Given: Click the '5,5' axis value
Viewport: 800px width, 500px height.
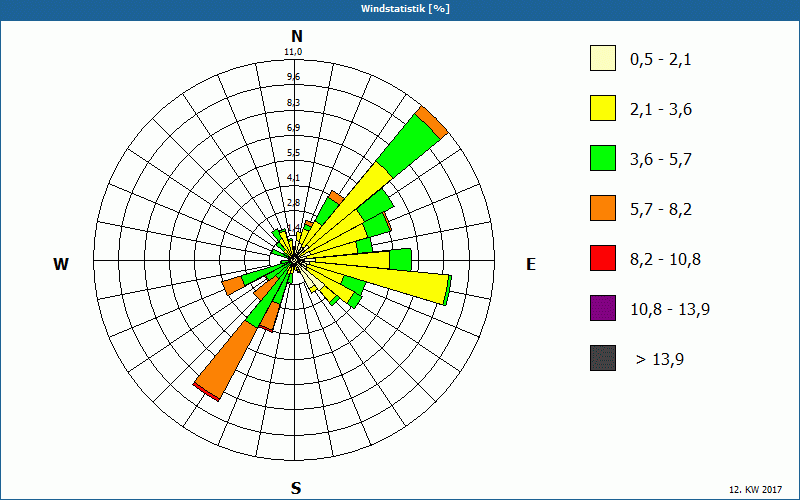Looking at the screenshot, I should (x=293, y=153).
